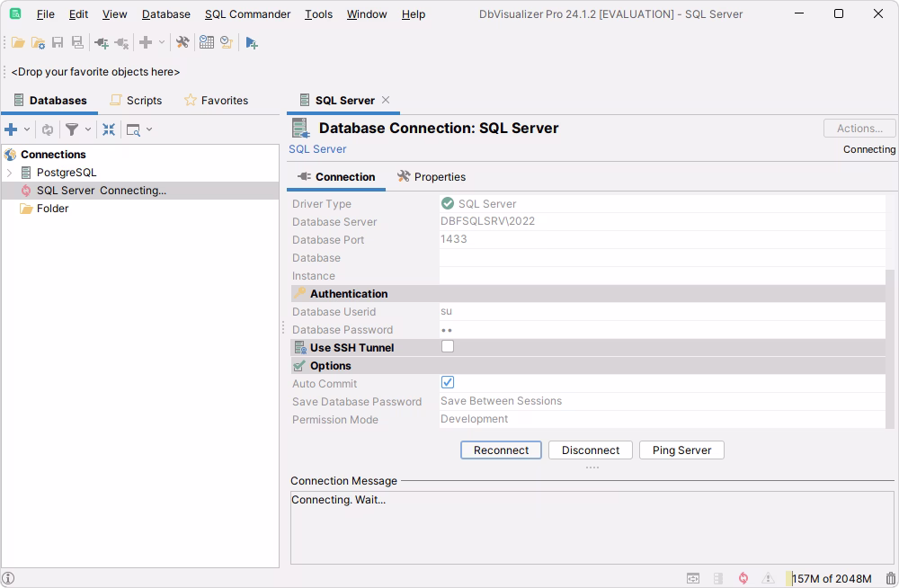Image resolution: width=899 pixels, height=588 pixels.
Task: Click the script with clock icon
Action: (x=227, y=42)
